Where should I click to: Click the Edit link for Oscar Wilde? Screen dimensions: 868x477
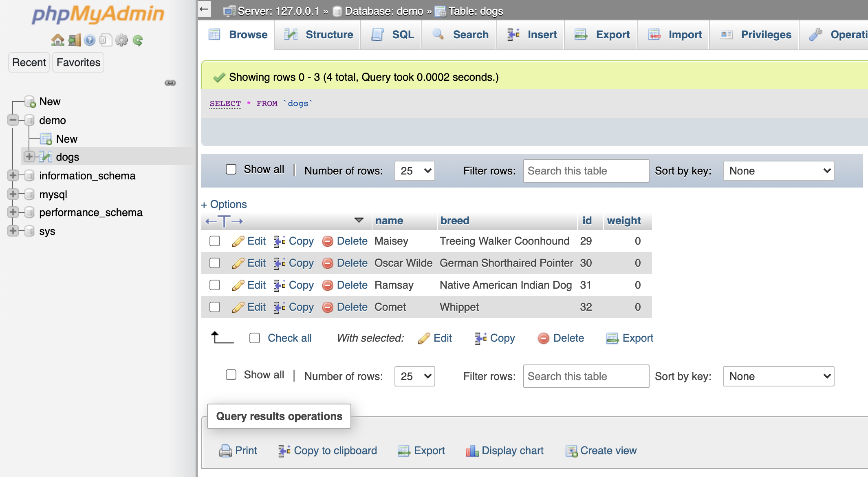pyautogui.click(x=256, y=263)
